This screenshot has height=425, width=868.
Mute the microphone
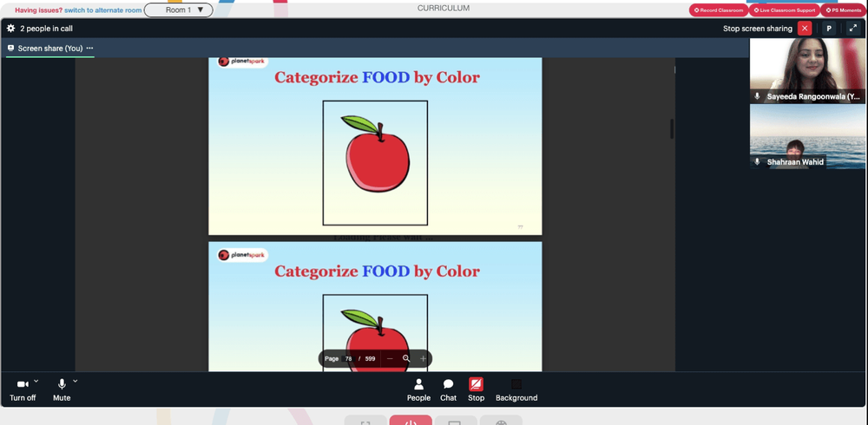click(x=62, y=390)
